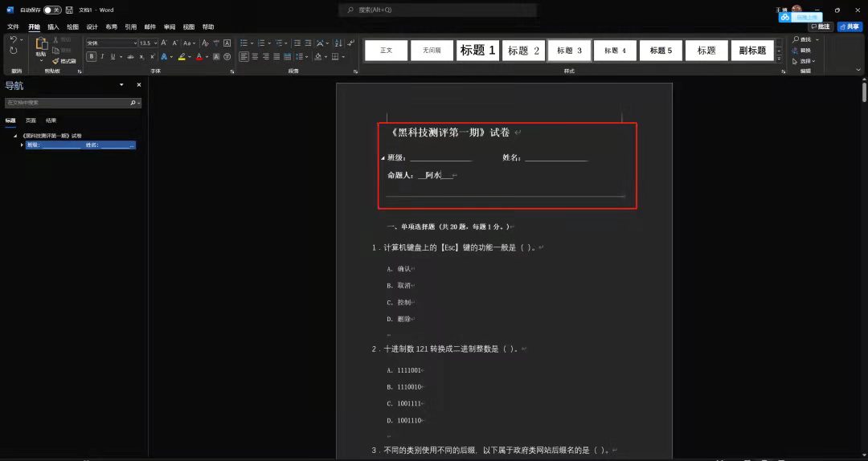Switch to 页面 tab in navigation pane
868x461 pixels.
tap(31, 120)
